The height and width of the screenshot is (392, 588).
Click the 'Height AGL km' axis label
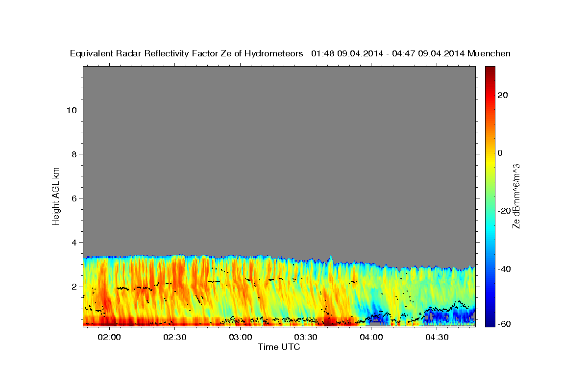click(x=56, y=196)
